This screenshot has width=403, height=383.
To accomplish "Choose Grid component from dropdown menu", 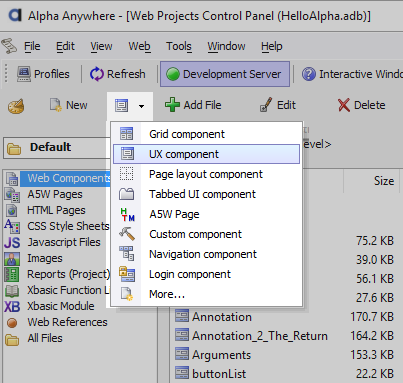I will pyautogui.click(x=206, y=134).
